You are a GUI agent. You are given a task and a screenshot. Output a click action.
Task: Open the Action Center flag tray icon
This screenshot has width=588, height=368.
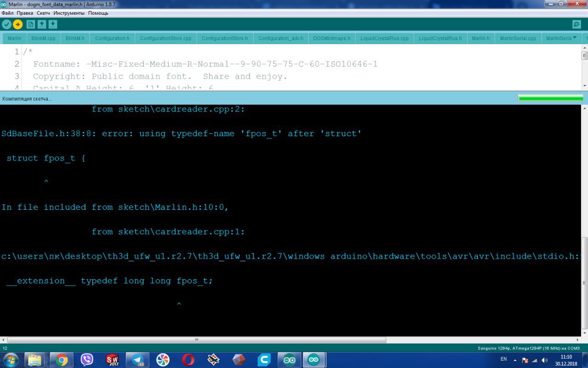(526, 360)
